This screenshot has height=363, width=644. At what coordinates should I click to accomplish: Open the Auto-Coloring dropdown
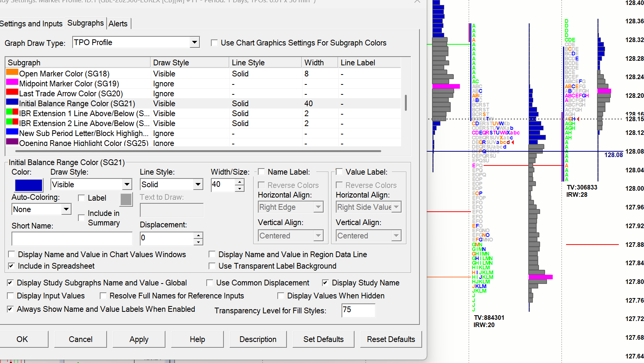pyautogui.click(x=66, y=209)
